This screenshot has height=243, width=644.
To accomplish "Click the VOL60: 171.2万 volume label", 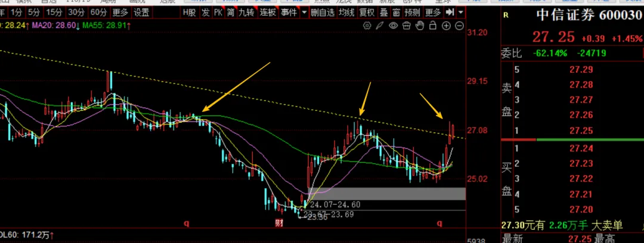I will pos(26,236).
